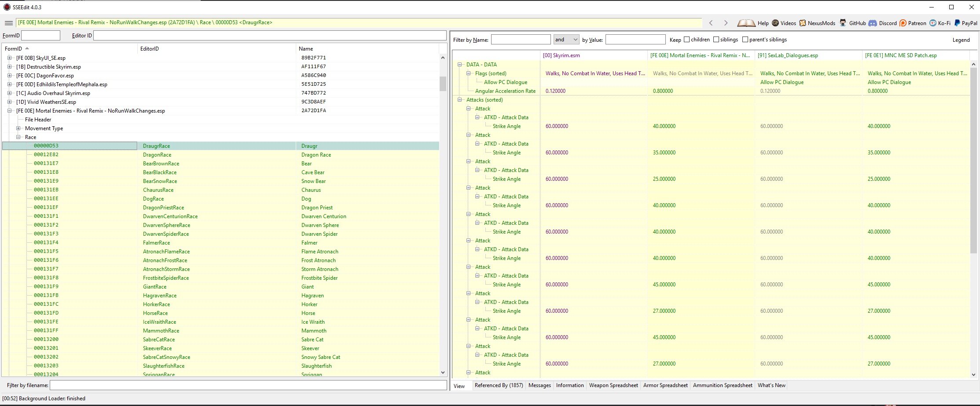This screenshot has width=980, height=406.
Task: Focus the FormID search field
Action: coord(40,35)
